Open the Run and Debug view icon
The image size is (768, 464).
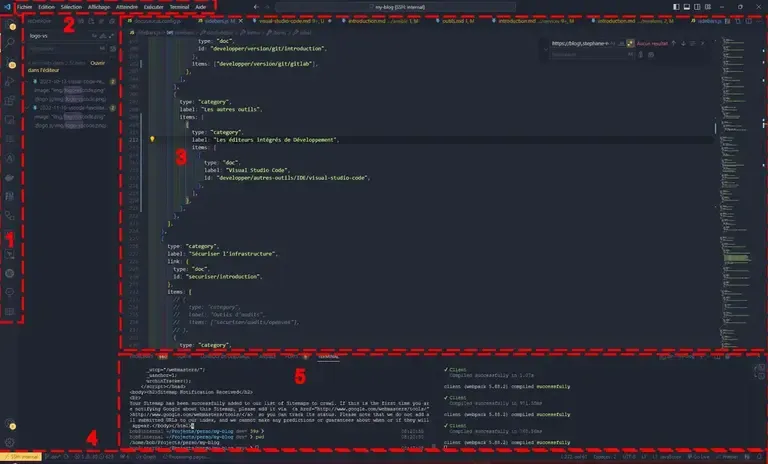10,81
